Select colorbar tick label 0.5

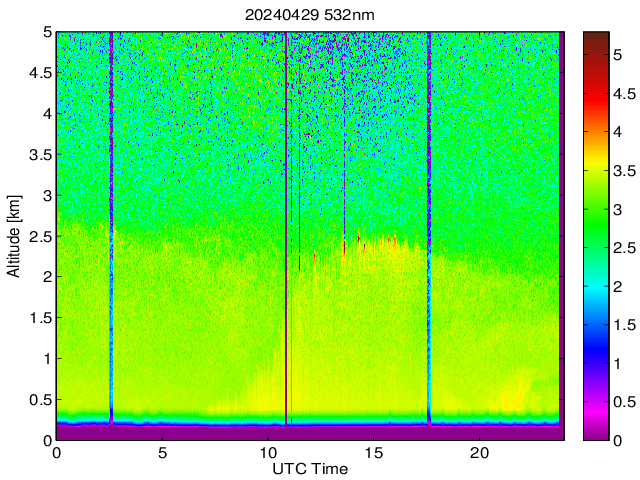(624, 402)
